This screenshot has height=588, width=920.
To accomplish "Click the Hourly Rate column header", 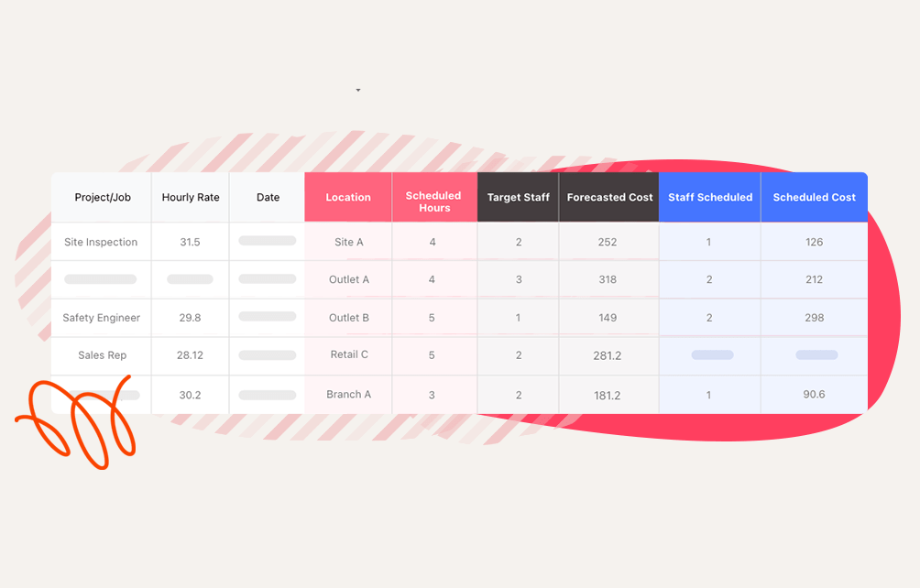I will click(191, 198).
